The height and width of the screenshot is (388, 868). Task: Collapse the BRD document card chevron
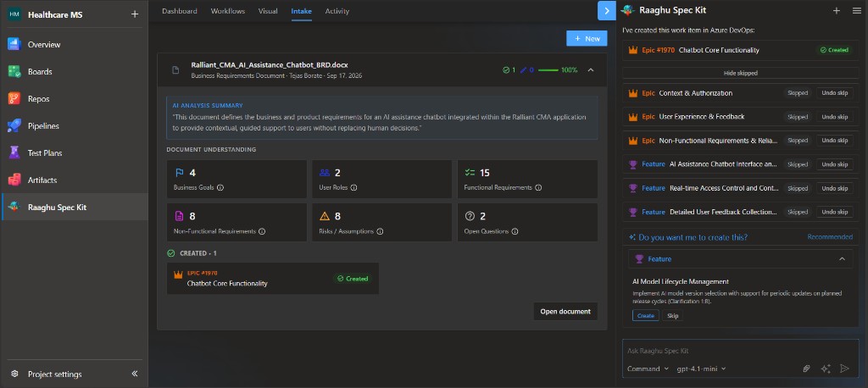click(x=591, y=69)
